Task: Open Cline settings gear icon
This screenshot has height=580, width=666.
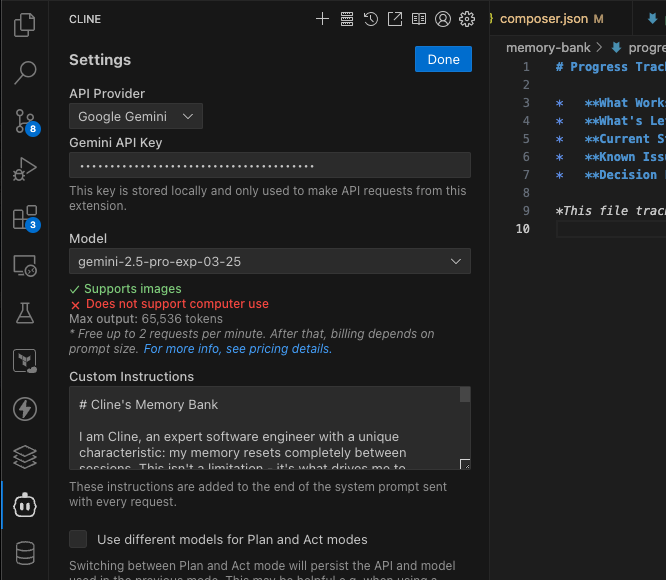Action: click(467, 19)
